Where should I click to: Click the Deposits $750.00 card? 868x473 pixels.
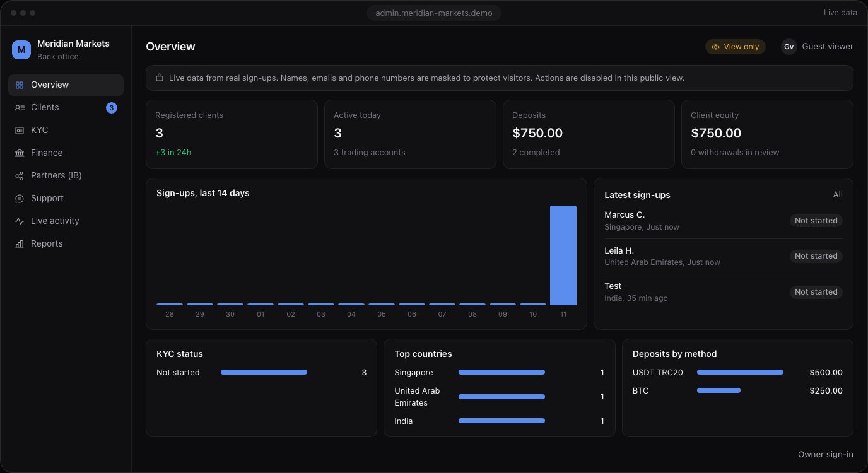click(589, 134)
